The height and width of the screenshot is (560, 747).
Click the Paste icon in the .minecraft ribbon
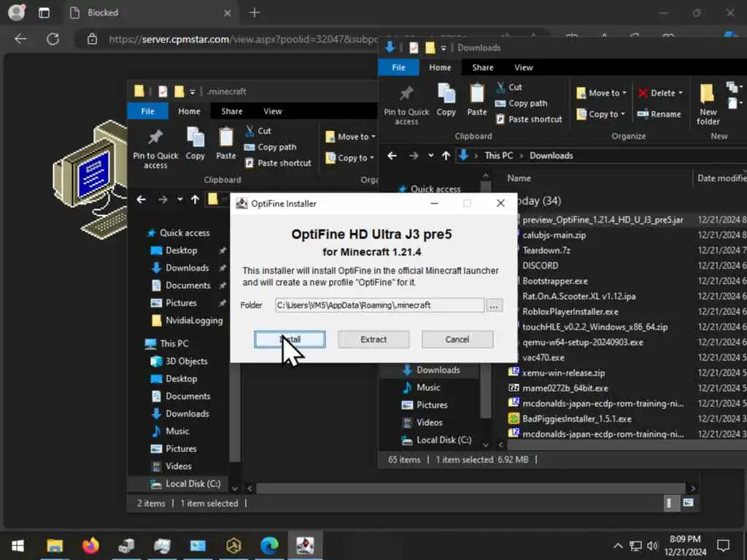pos(226,144)
